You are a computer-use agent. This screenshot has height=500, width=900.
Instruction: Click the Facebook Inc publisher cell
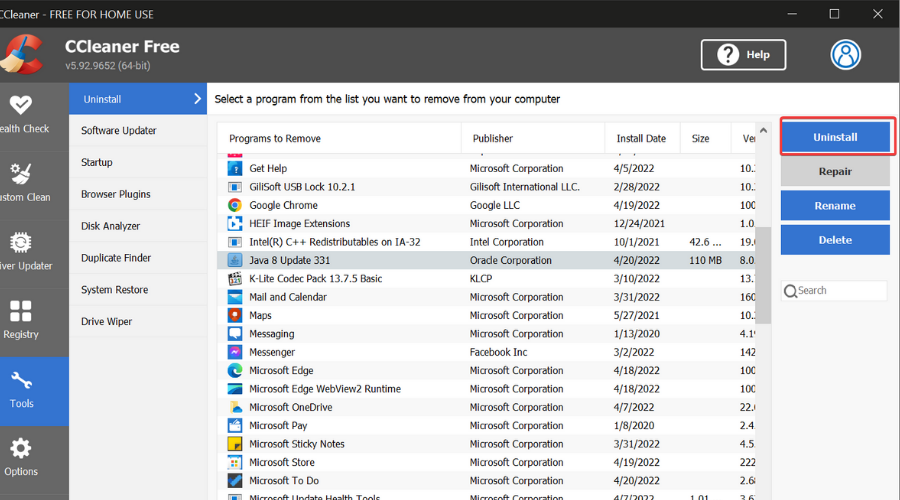[498, 352]
